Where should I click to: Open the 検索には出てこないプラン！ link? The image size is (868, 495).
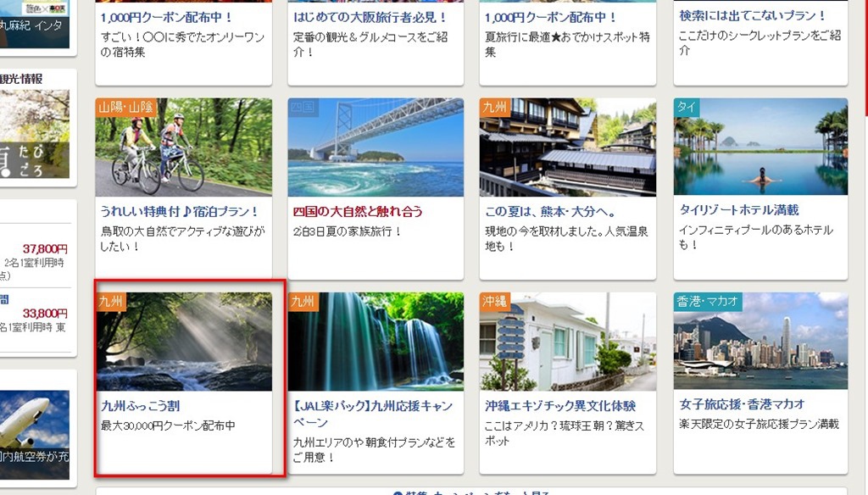click(x=753, y=15)
